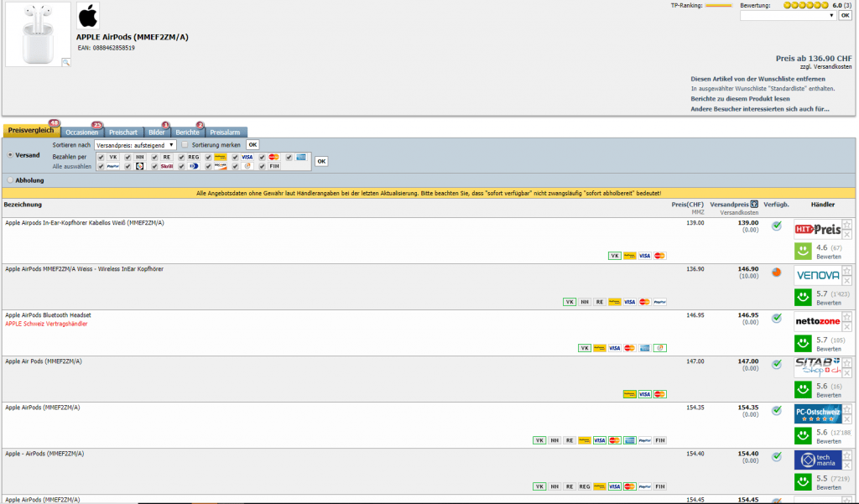Click the Alle auswählen payment link

click(70, 167)
